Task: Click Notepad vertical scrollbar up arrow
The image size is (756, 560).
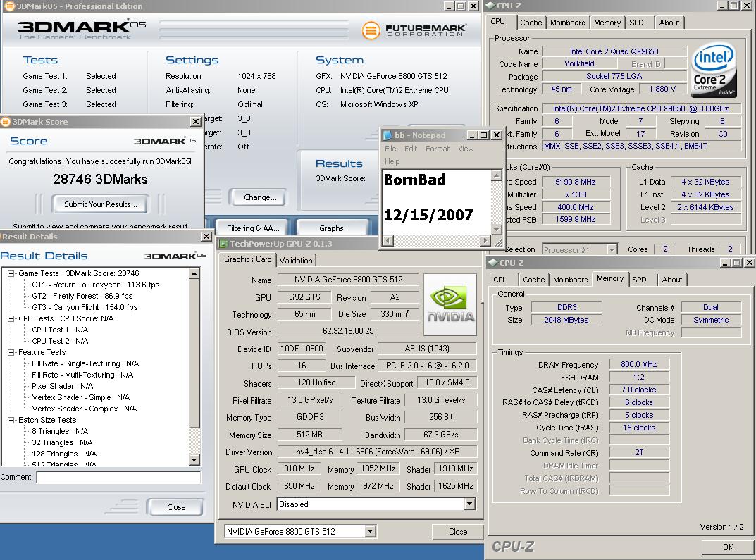Action: (497, 175)
